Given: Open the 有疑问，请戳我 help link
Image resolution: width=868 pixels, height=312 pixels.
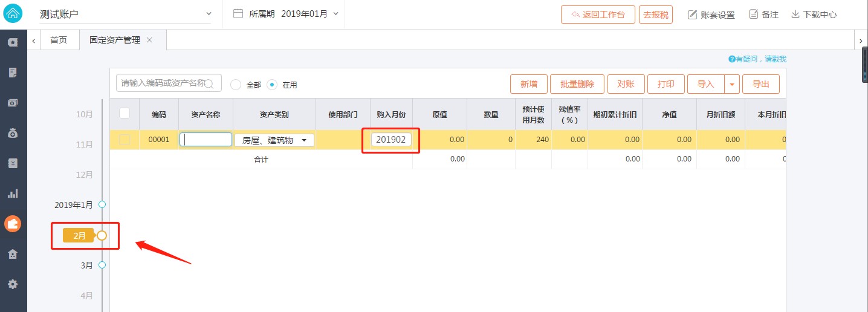Looking at the screenshot, I should coord(761,59).
